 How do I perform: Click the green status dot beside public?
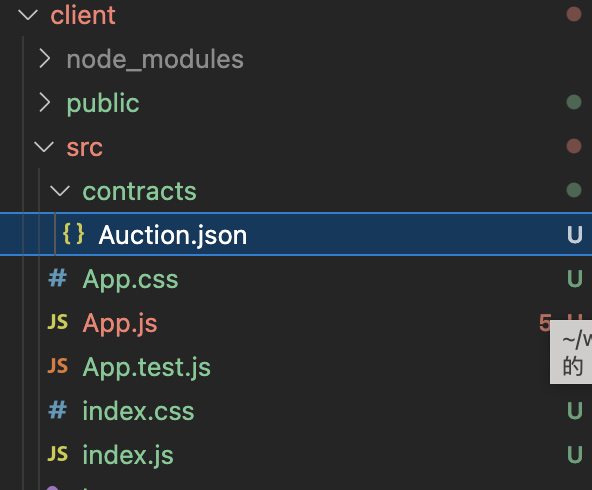[x=574, y=102]
